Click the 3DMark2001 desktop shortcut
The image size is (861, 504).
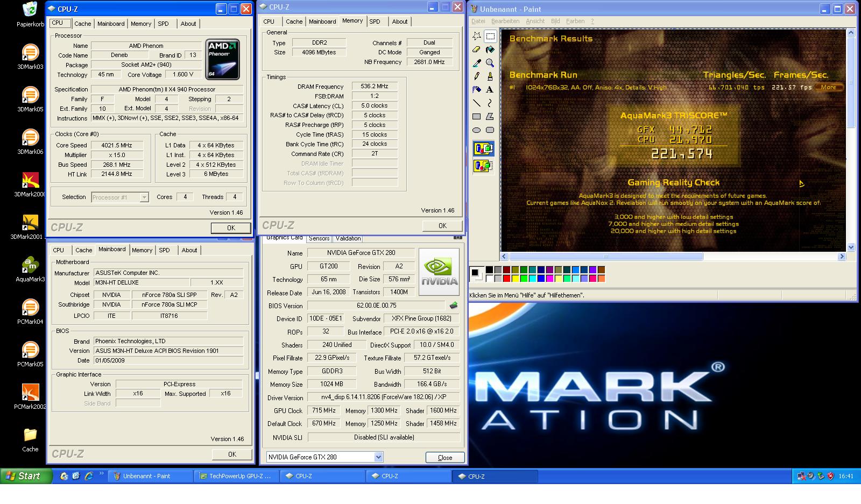27,226
